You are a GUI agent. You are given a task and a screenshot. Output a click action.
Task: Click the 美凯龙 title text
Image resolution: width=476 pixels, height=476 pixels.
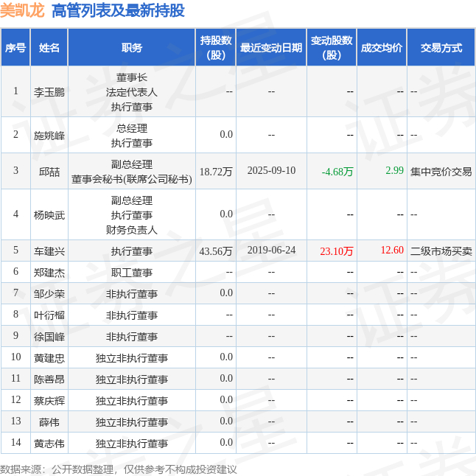22,10
